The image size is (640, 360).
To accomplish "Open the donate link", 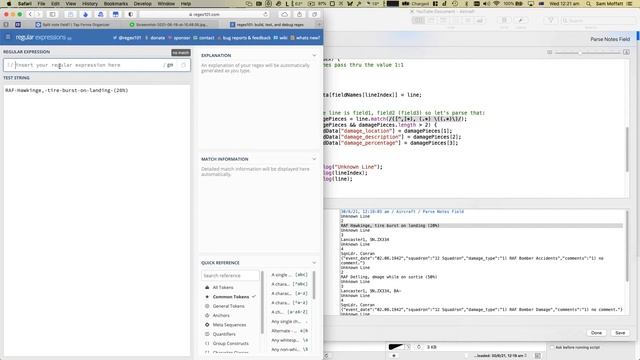I will point(155,38).
